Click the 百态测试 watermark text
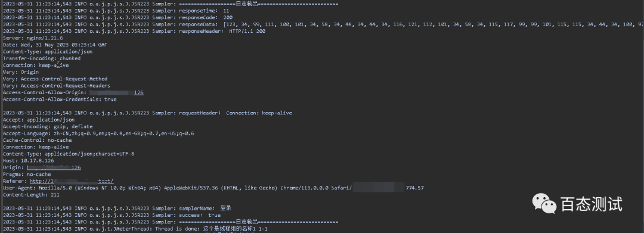644x233 pixels. [592, 204]
